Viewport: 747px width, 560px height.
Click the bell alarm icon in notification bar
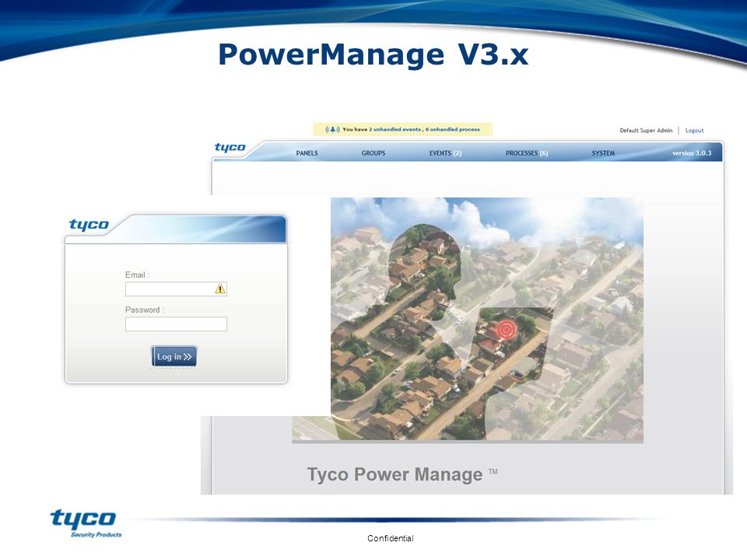click(x=332, y=129)
